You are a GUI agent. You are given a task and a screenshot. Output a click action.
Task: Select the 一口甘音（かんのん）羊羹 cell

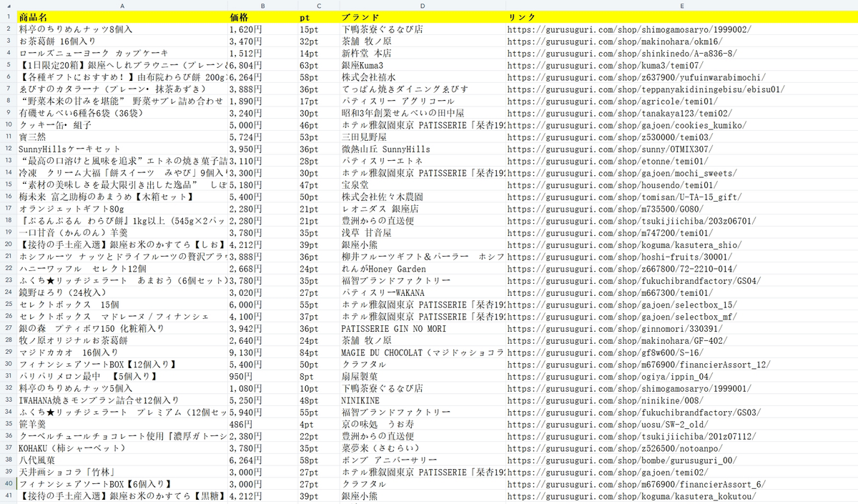(x=122, y=232)
